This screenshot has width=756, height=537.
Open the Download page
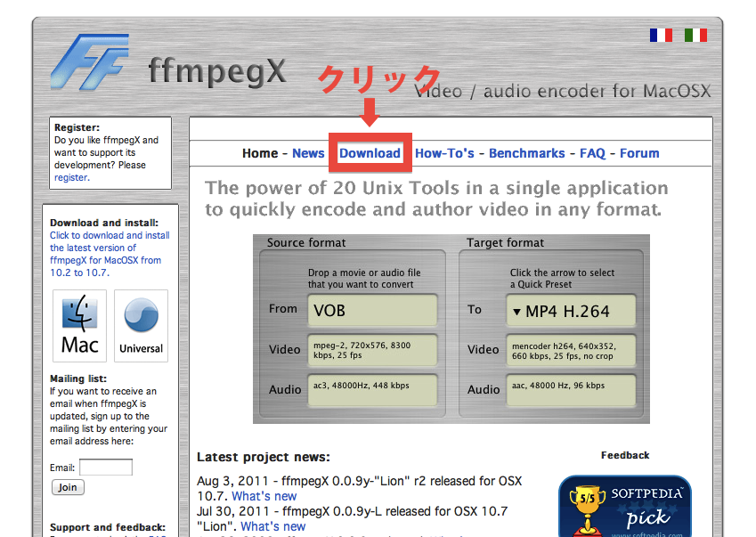coord(370,153)
